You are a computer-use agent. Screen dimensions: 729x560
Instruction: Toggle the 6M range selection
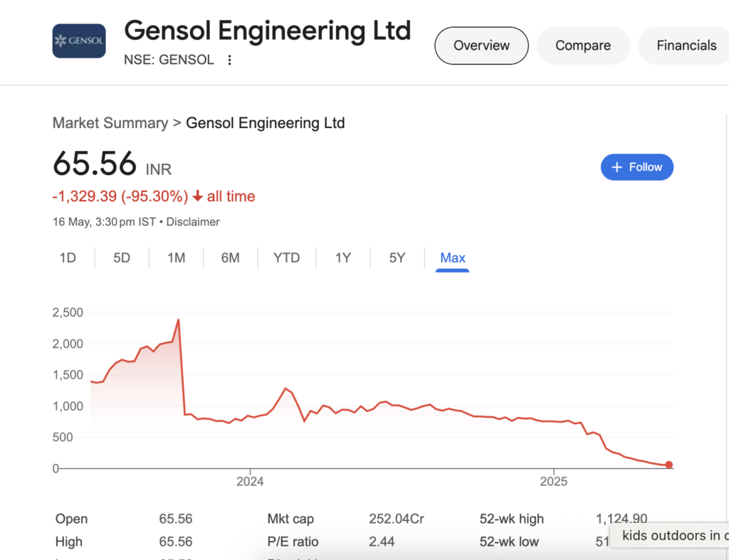click(x=230, y=258)
